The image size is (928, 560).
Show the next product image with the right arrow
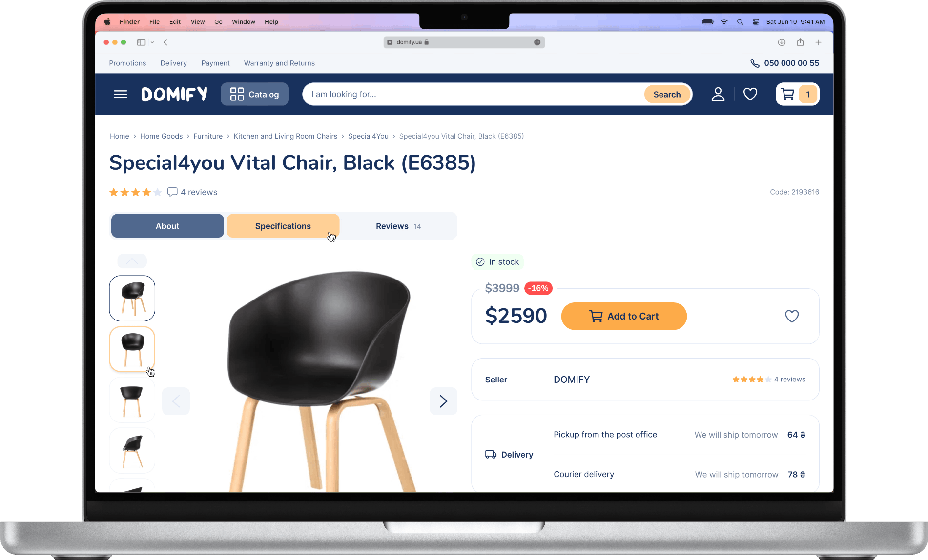[x=443, y=401]
